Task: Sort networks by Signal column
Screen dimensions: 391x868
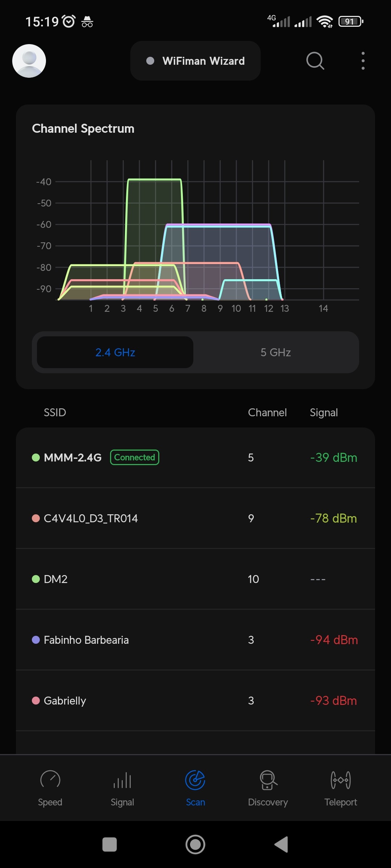Action: (324, 412)
